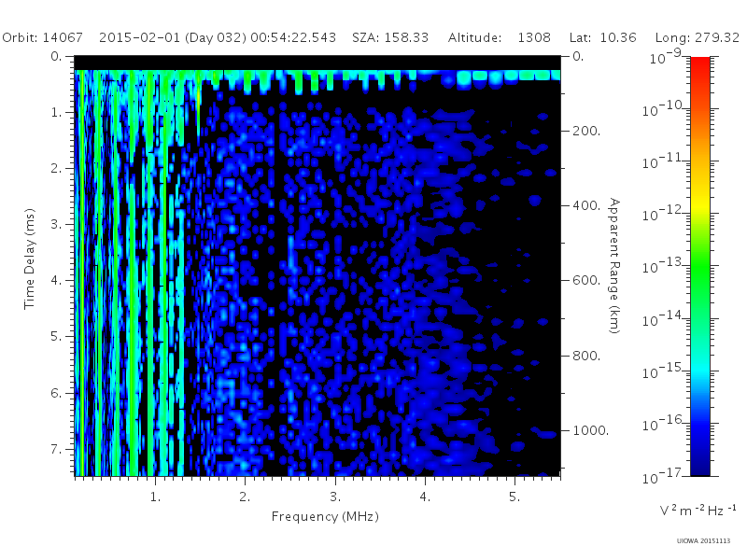Click the apparent range tick label '800.'
Screen dimensions: 747x560
tap(586, 356)
